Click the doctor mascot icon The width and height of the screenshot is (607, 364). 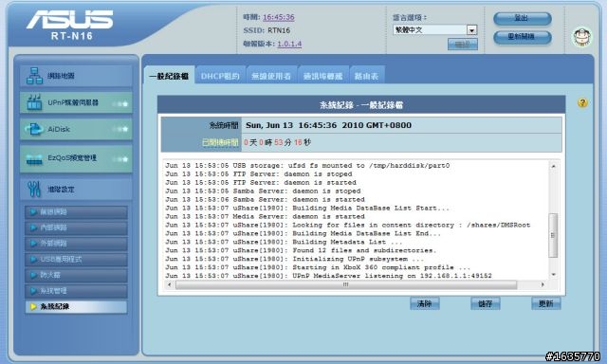[x=582, y=38]
